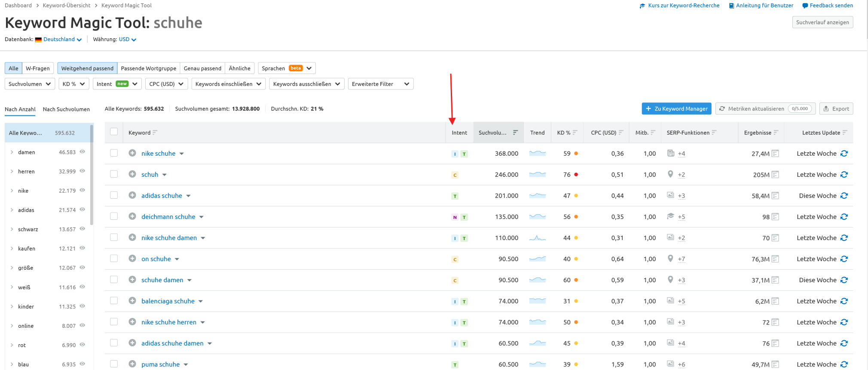Select the Alle tab
The width and height of the screenshot is (868, 370).
[13, 68]
